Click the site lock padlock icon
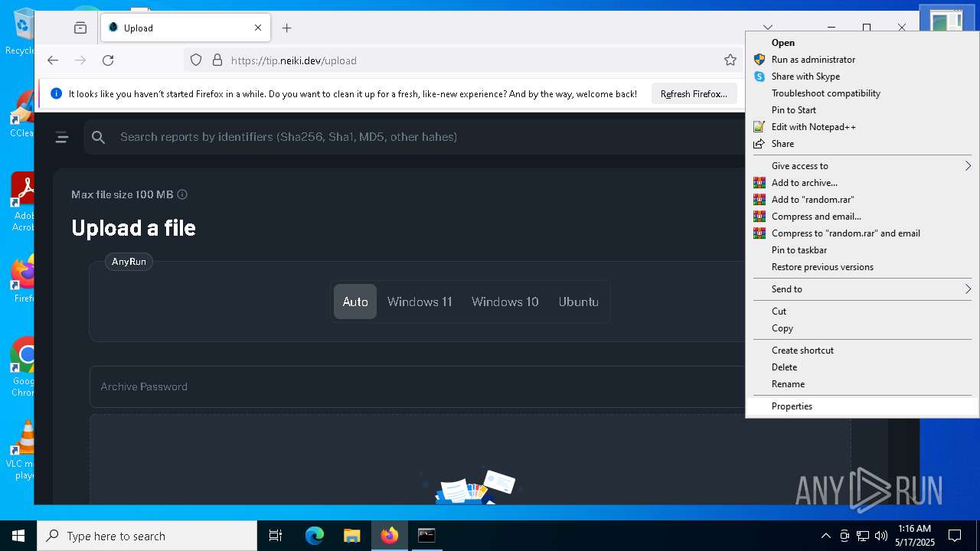Image resolution: width=980 pixels, height=551 pixels. tap(217, 60)
